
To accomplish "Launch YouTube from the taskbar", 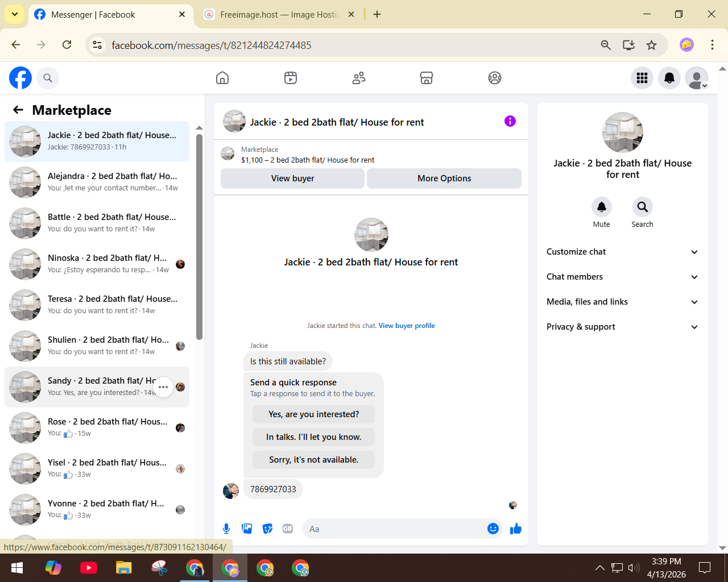I will [x=89, y=568].
